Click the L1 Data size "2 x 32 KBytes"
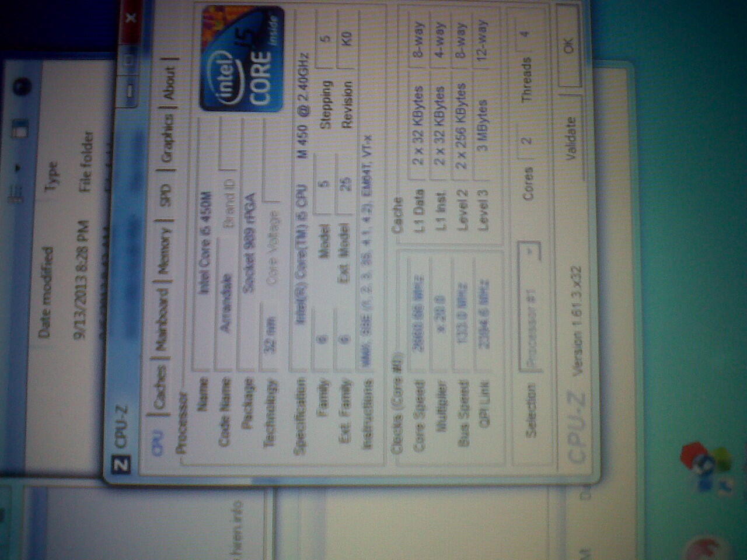This screenshot has height=560, width=747. pos(419,125)
